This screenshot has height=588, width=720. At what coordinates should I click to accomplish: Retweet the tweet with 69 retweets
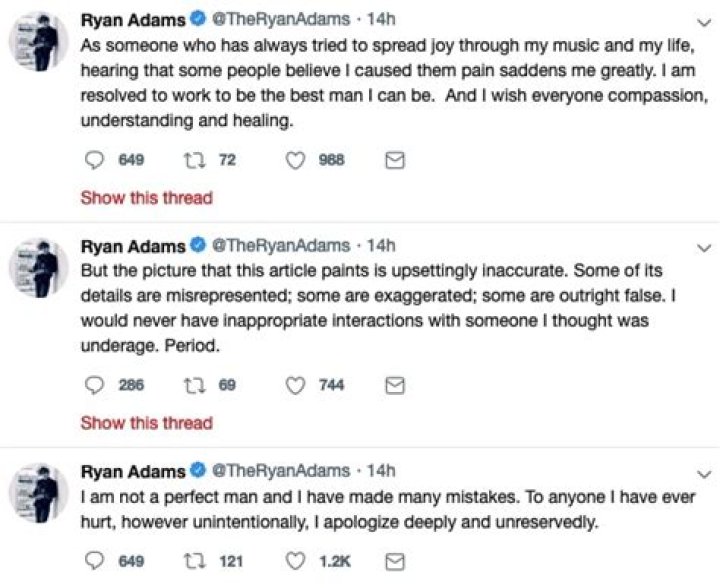click(x=198, y=385)
